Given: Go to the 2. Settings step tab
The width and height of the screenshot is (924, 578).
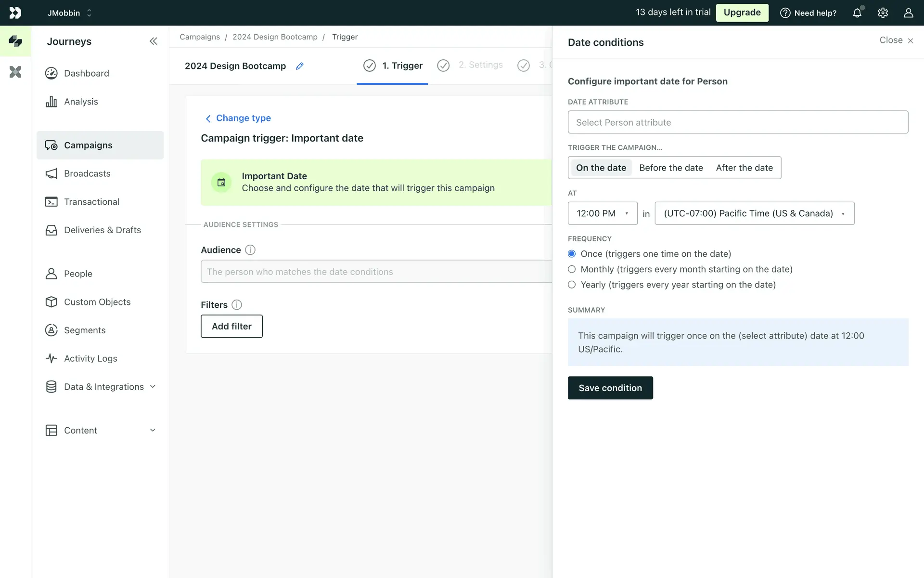Looking at the screenshot, I should [480, 65].
